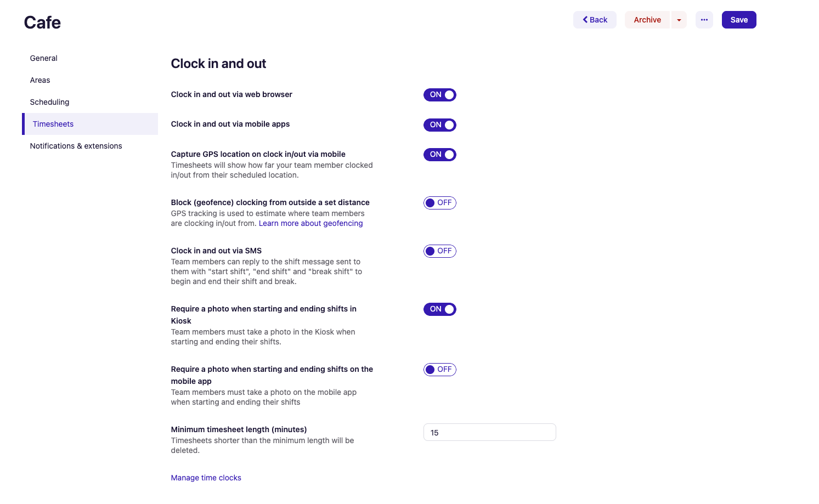
Task: Disable GPS location capture on clock in/out
Action: point(439,154)
